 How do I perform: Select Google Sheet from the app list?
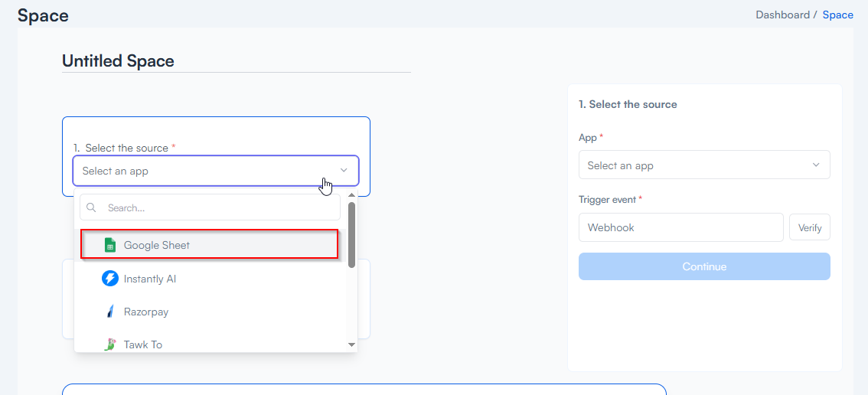click(157, 245)
